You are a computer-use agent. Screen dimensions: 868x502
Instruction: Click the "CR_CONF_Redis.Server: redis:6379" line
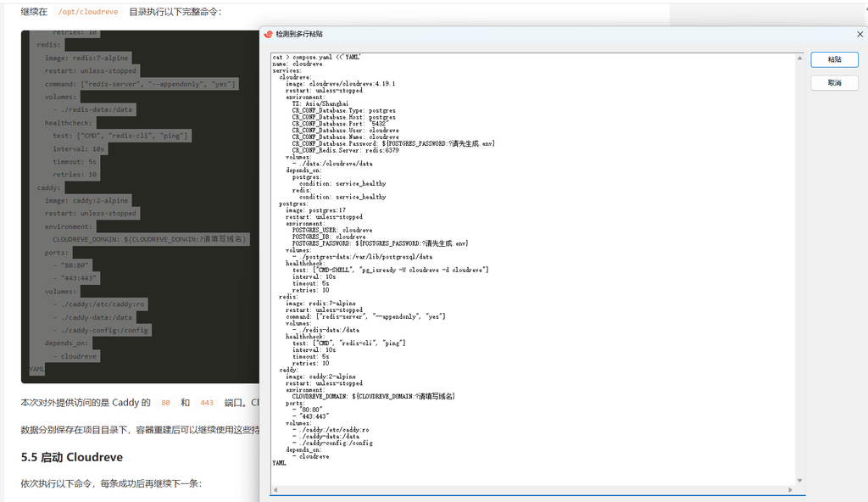click(346, 150)
